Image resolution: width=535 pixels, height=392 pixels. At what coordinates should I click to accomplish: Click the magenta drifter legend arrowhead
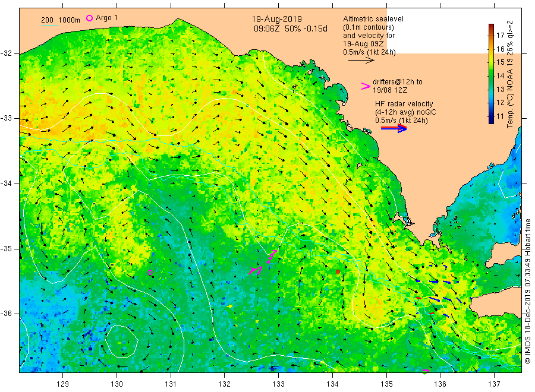(x=366, y=86)
